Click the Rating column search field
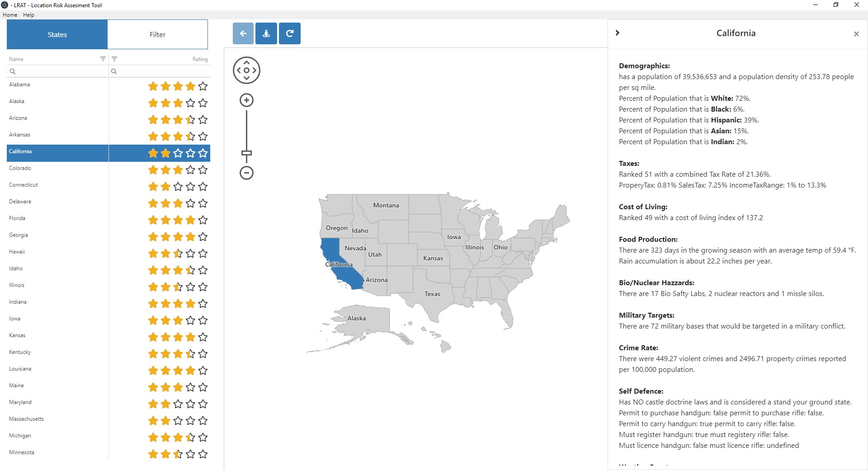 (160, 71)
